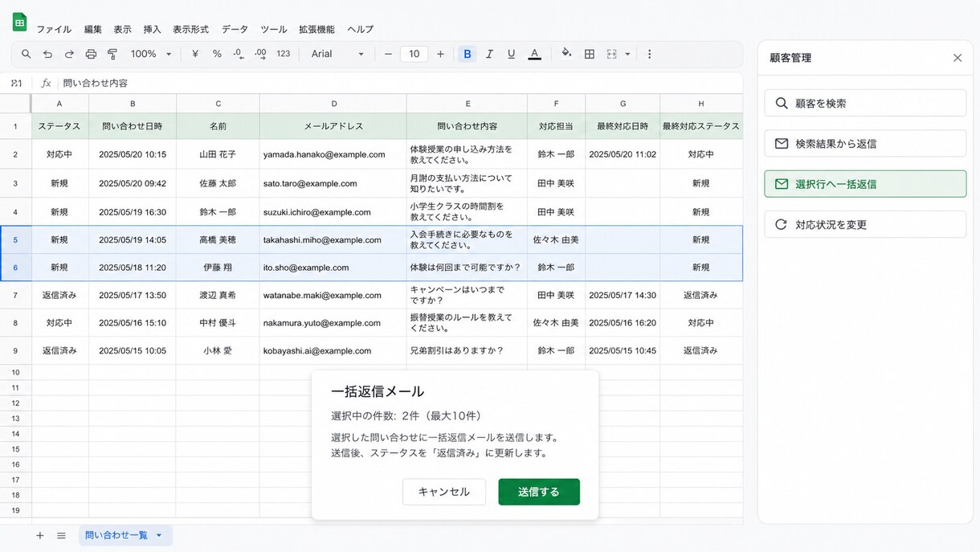980x552 pixels.
Task: Click cell yamada.hanako@example.com
Action: [x=333, y=154]
